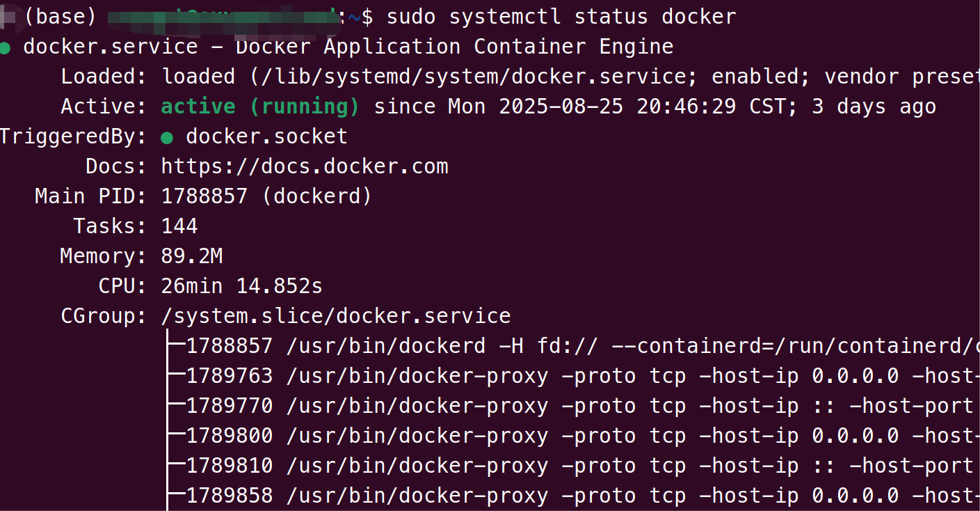Click the green dot before docker.socket
The image size is (980, 511).
tap(167, 138)
